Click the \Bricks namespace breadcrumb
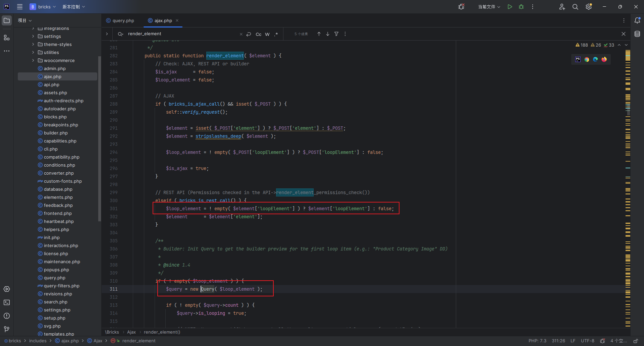The image size is (644, 346). pos(112,332)
